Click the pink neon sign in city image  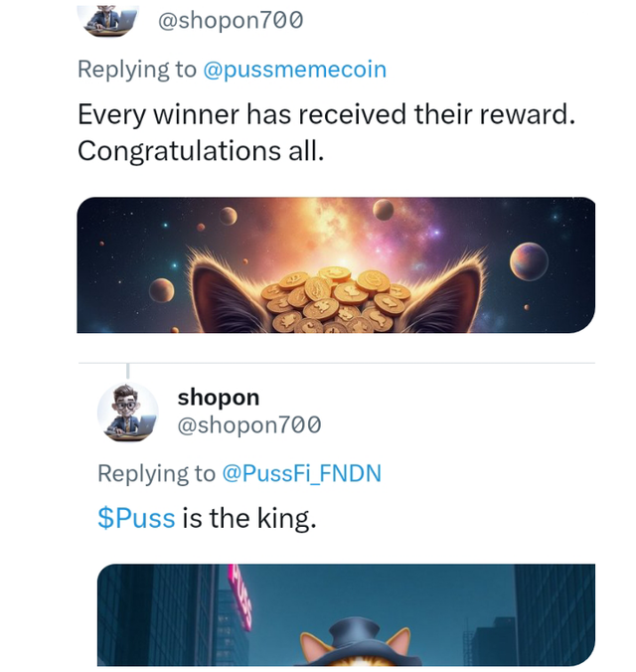click(239, 594)
